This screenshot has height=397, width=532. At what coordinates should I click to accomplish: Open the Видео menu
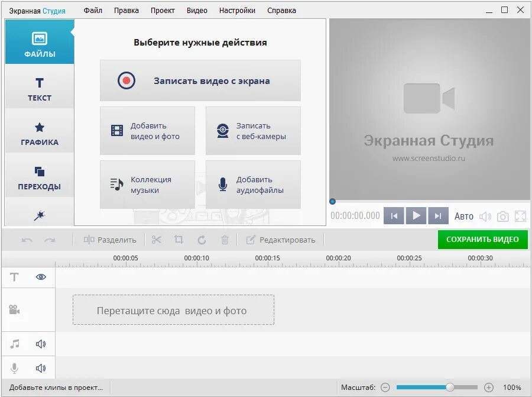197,11
